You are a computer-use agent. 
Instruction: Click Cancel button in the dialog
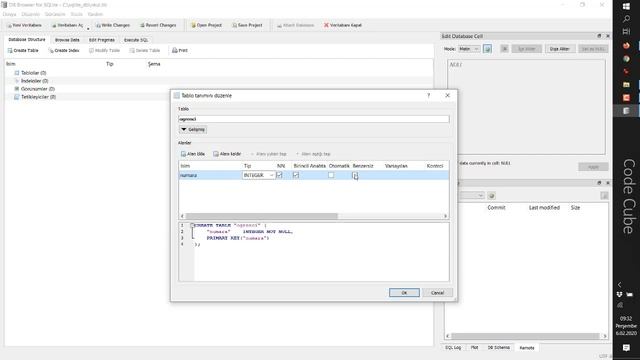point(437,293)
